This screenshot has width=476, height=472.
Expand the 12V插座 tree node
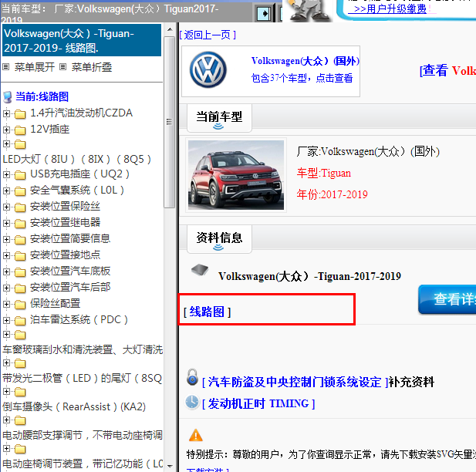point(6,130)
